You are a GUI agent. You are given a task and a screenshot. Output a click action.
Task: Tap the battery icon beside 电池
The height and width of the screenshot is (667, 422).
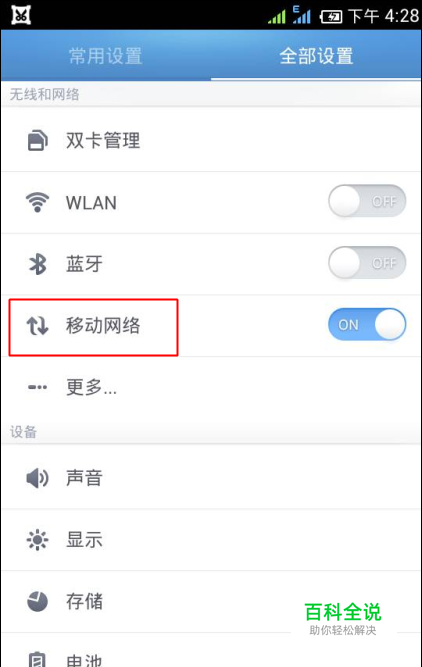coord(37,659)
